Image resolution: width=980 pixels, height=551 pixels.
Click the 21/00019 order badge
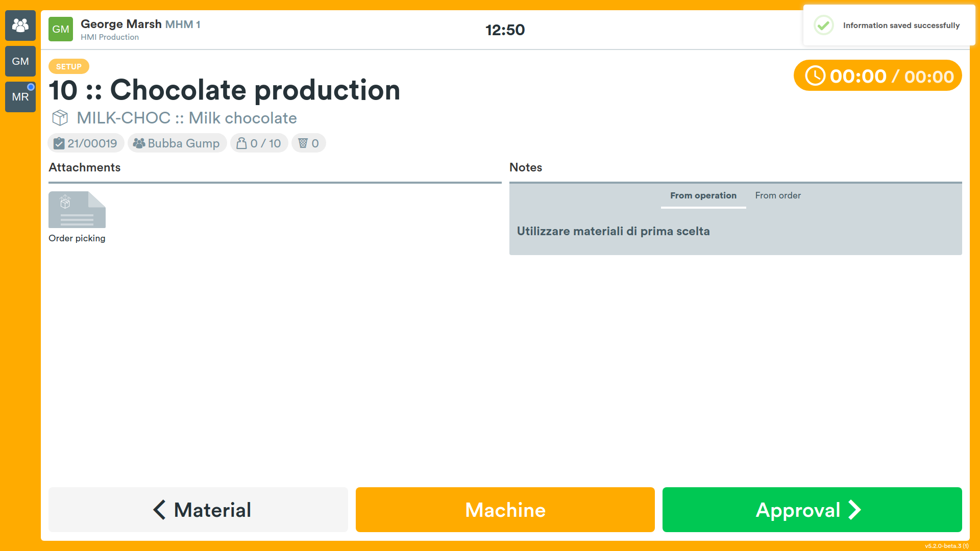86,143
